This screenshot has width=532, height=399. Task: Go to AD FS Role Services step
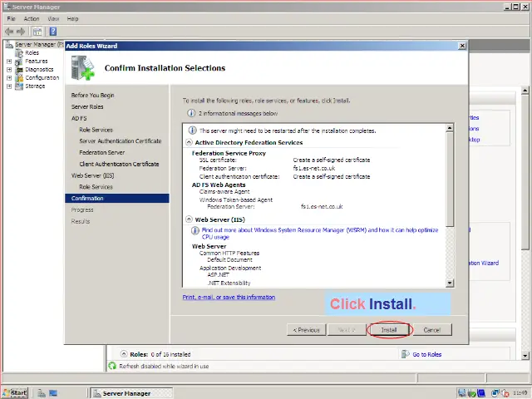(x=96, y=130)
